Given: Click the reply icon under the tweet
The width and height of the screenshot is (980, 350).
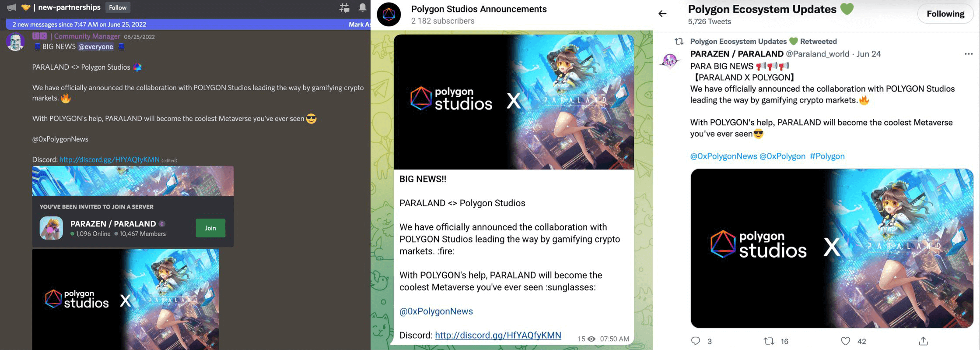Looking at the screenshot, I should click(695, 341).
